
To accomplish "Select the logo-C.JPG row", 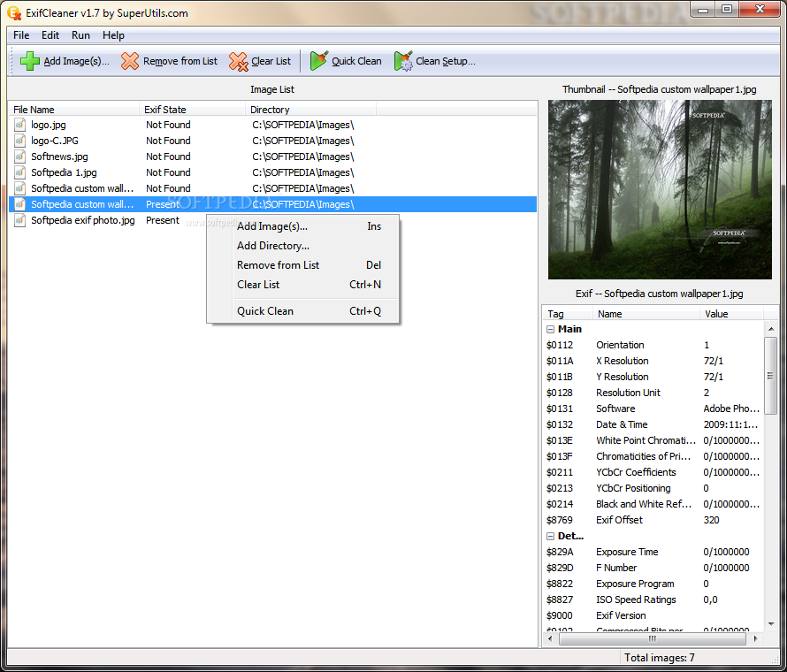I will coord(272,141).
